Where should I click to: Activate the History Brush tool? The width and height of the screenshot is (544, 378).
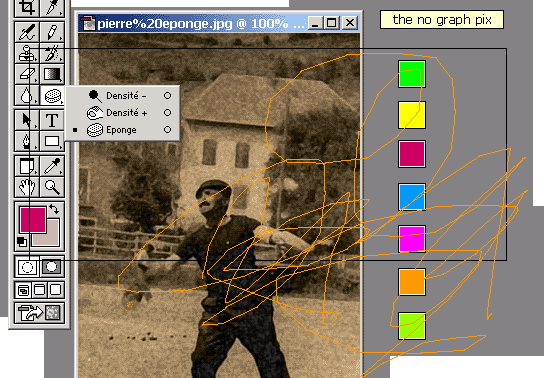(52, 53)
